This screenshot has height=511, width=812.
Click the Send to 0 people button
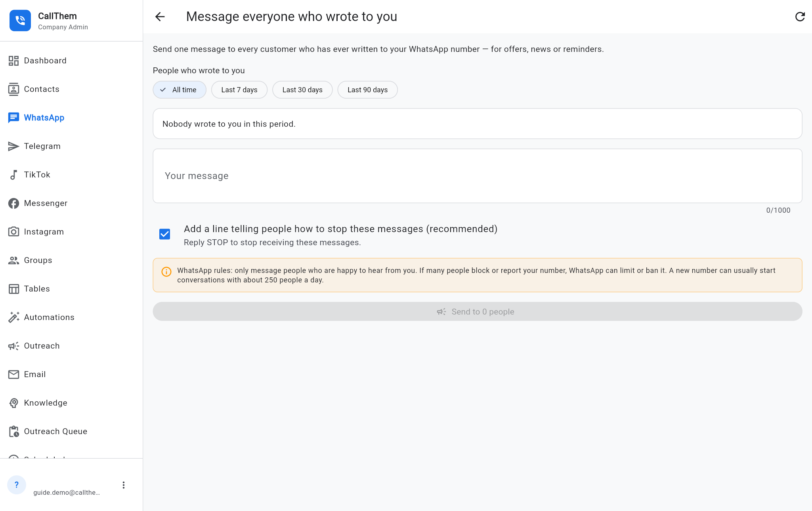(478, 312)
